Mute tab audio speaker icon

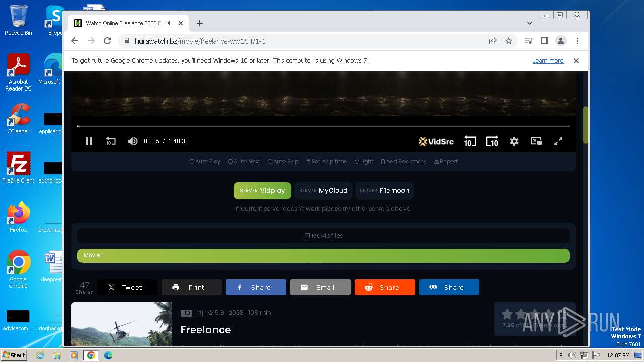pos(170,23)
